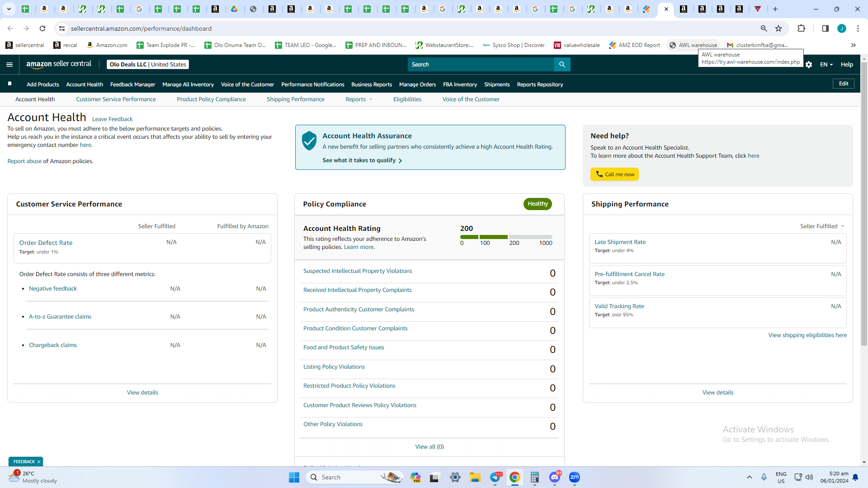Viewport: 868px width, 488px height.
Task: Click the browser address bar URL
Action: [x=141, y=28]
